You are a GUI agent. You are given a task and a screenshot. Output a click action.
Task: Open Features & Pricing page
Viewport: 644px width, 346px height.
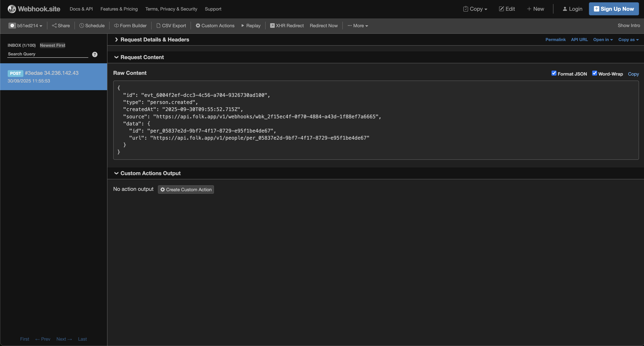(x=119, y=9)
